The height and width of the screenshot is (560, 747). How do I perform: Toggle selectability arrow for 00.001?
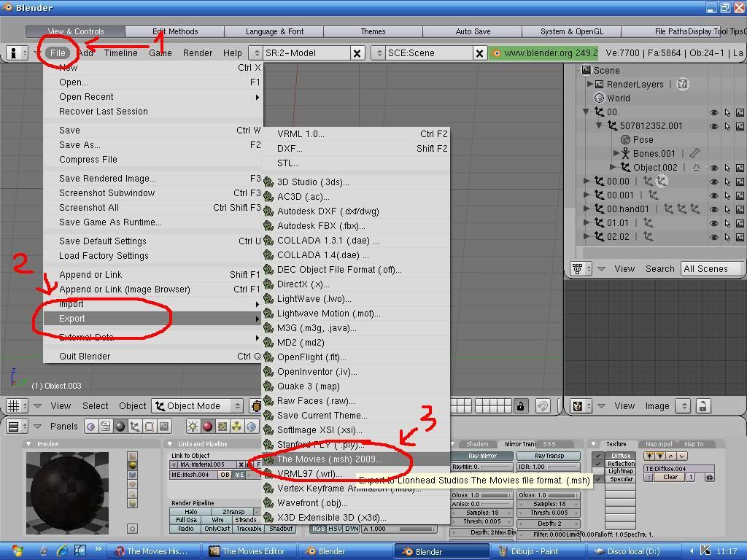[x=727, y=195]
